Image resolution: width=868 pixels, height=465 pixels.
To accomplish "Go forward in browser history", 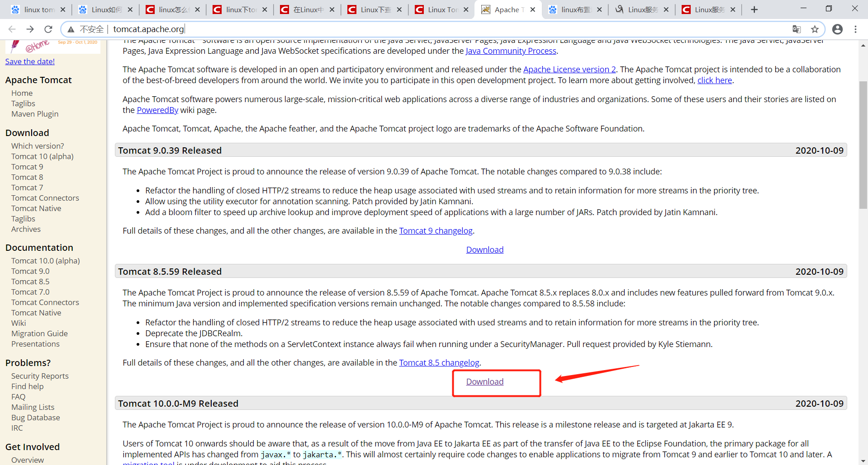I will [x=30, y=29].
